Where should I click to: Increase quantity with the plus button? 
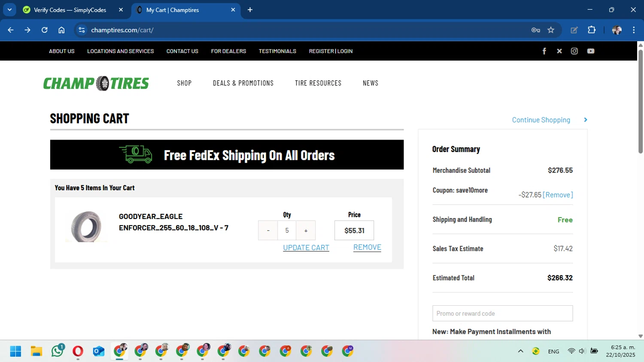(306, 231)
